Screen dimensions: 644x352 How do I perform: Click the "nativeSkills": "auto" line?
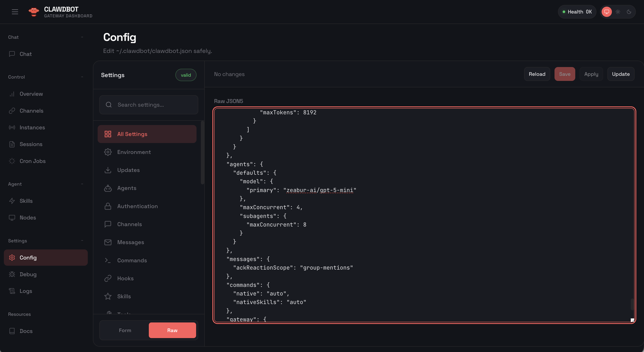pos(270,302)
